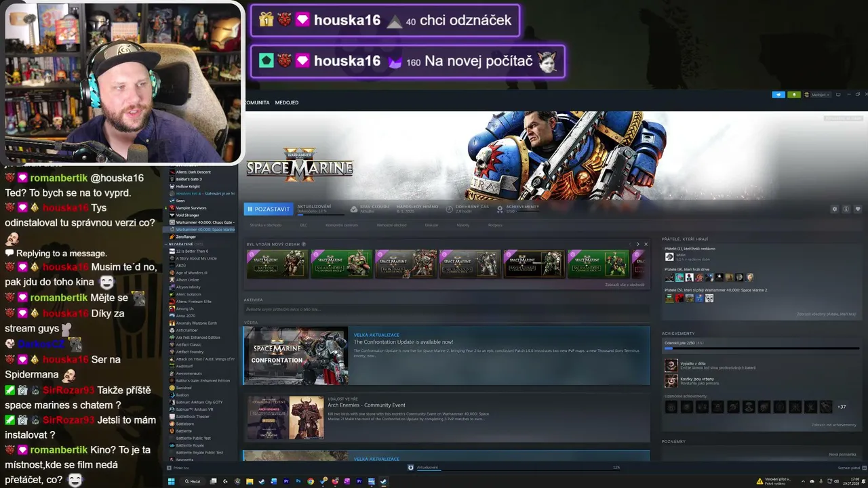Viewport: 868px width, 488px height.
Task: Open the Kostky jsou vrženy achievement icon
Action: click(671, 381)
